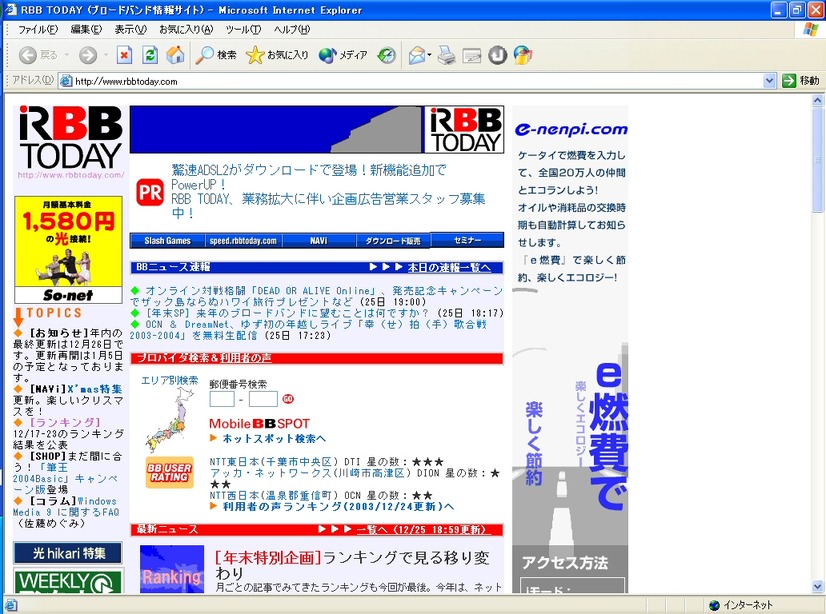Click the So-net 1,580円 advertisement banner

pyautogui.click(x=68, y=250)
